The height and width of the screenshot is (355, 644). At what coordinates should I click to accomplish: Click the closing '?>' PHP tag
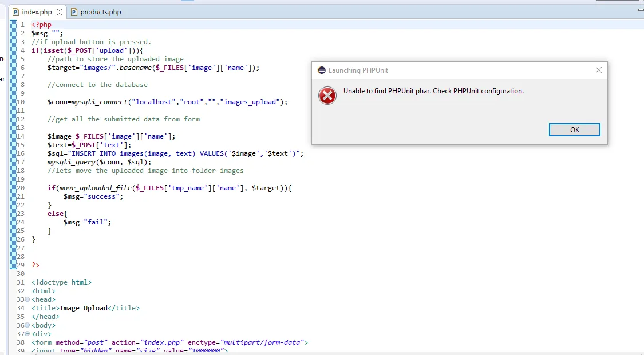(35, 265)
